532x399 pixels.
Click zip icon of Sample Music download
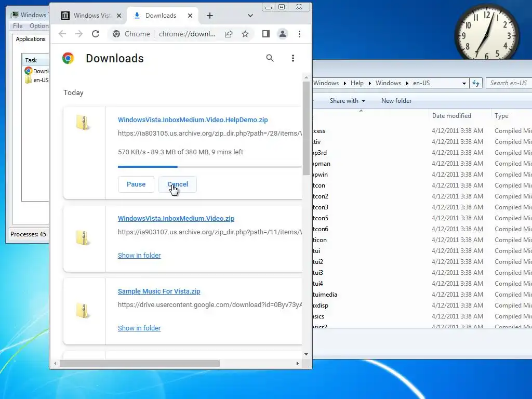(x=83, y=311)
